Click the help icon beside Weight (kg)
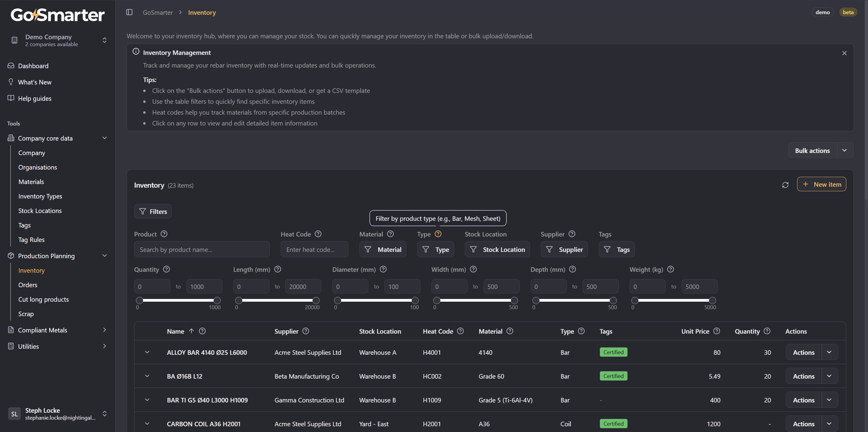The width and height of the screenshot is (868, 432). (670, 269)
